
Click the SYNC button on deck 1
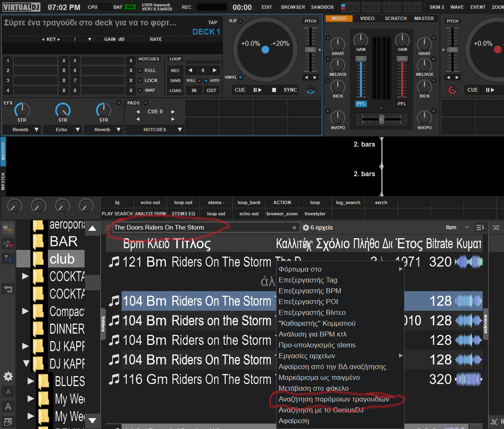pos(290,90)
